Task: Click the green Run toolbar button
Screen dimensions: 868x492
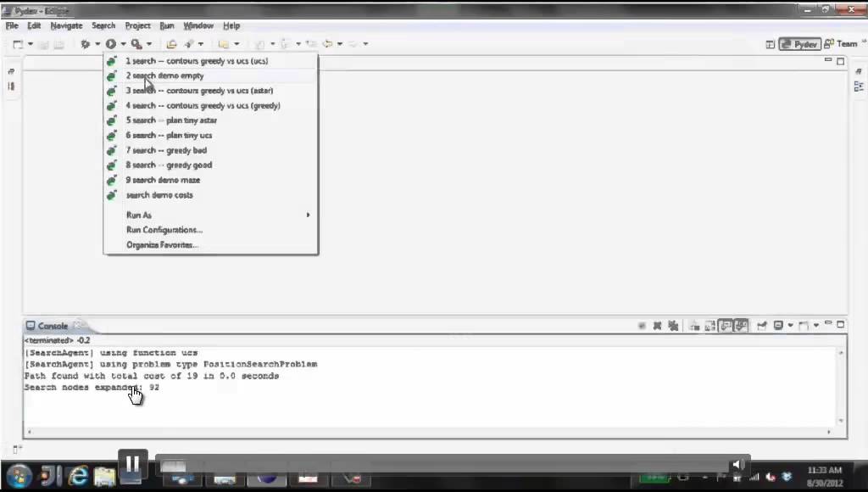Action: (111, 44)
